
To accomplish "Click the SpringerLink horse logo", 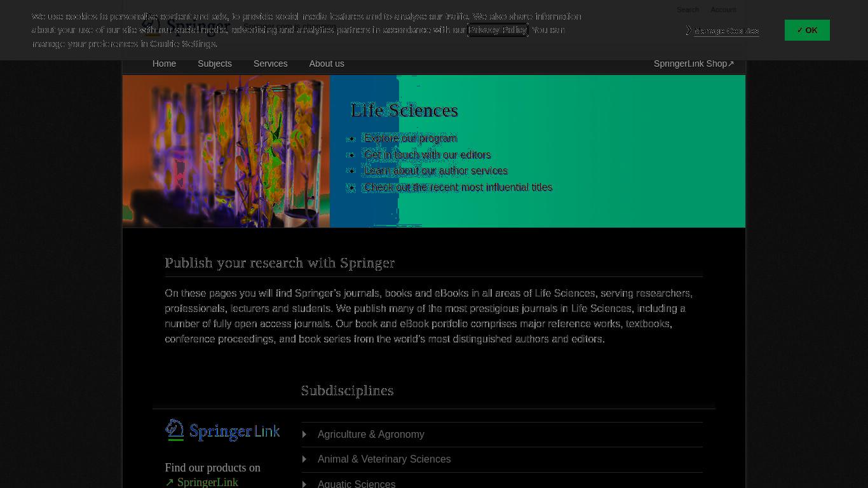I will [x=222, y=430].
